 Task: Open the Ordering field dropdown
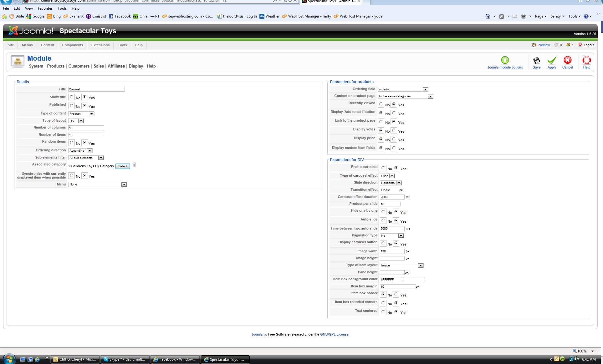click(425, 89)
